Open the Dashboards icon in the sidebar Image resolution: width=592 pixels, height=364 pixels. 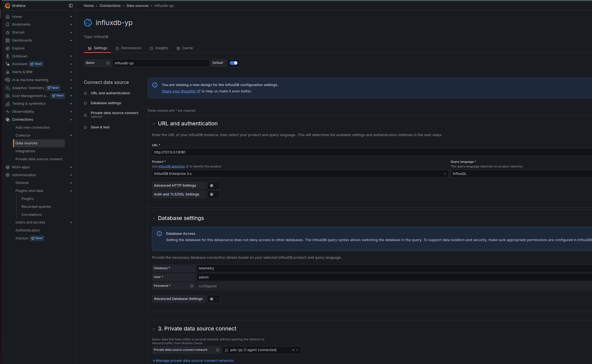pos(8,40)
